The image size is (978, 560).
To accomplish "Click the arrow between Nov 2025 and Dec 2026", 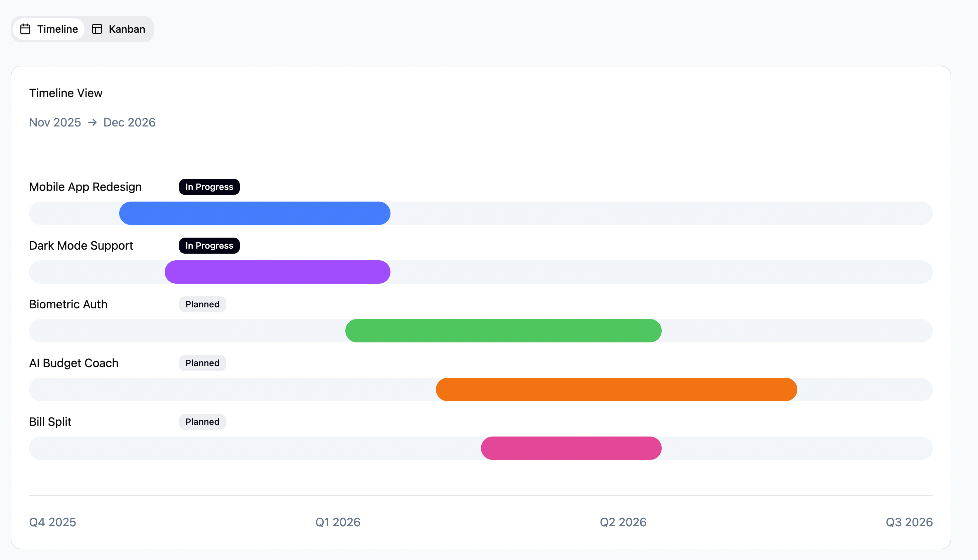I will pos(92,122).
